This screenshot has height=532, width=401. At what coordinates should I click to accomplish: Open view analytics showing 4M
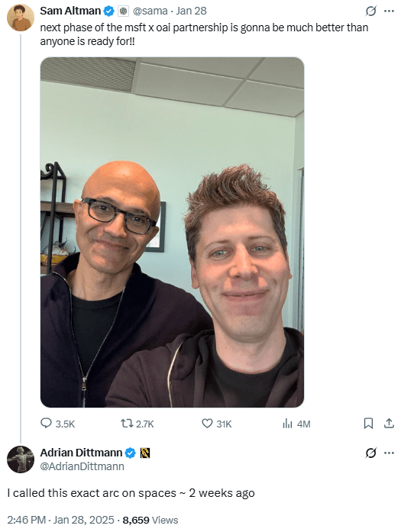click(287, 424)
